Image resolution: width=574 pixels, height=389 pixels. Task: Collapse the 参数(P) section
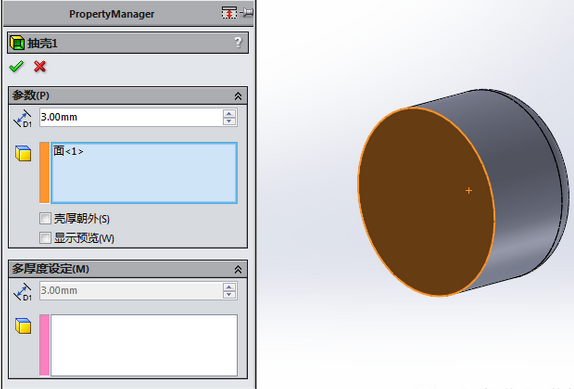pos(238,96)
